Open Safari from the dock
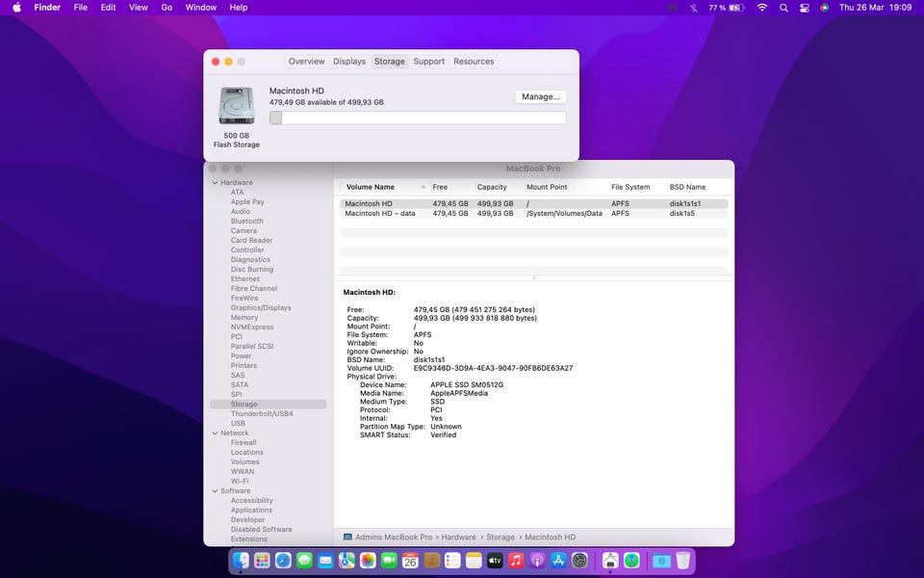The image size is (924, 578). 283,560
